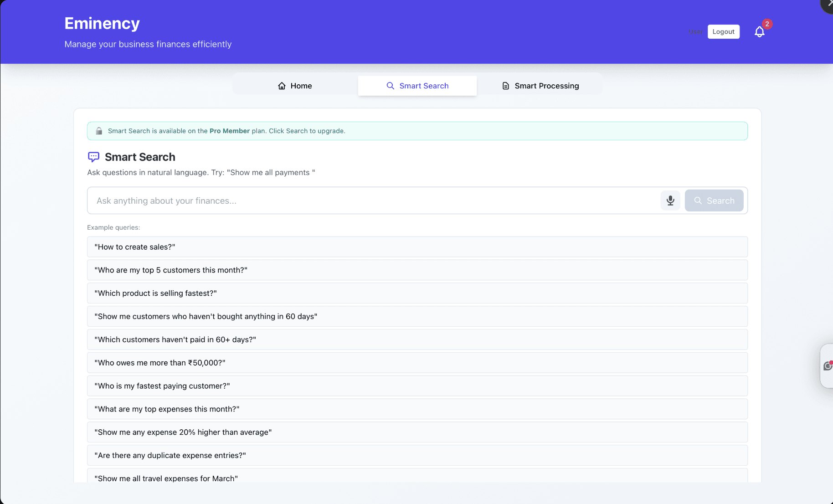Click the red notification count badge
The height and width of the screenshot is (504, 833).
[x=767, y=24]
